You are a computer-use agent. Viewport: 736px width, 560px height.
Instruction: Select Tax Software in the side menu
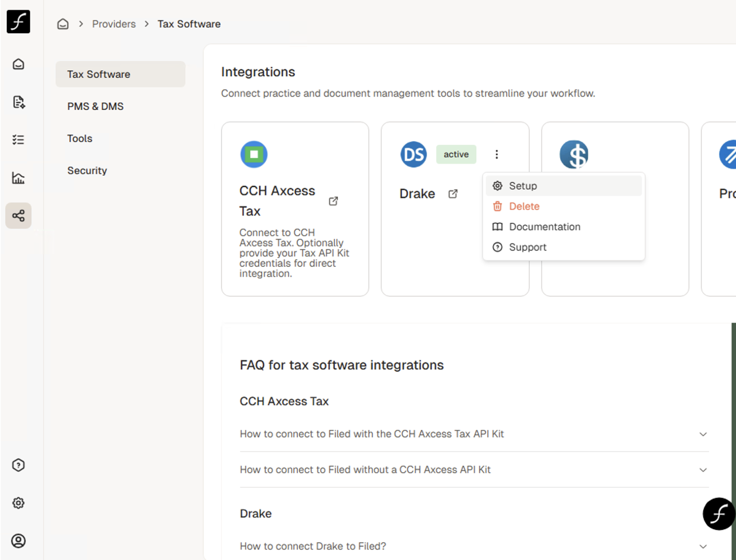tap(120, 74)
